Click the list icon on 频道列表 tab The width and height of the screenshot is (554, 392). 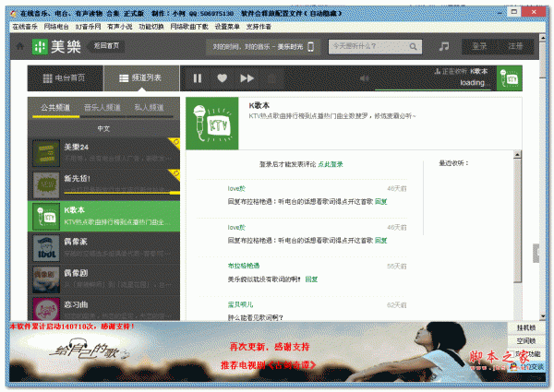(124, 78)
